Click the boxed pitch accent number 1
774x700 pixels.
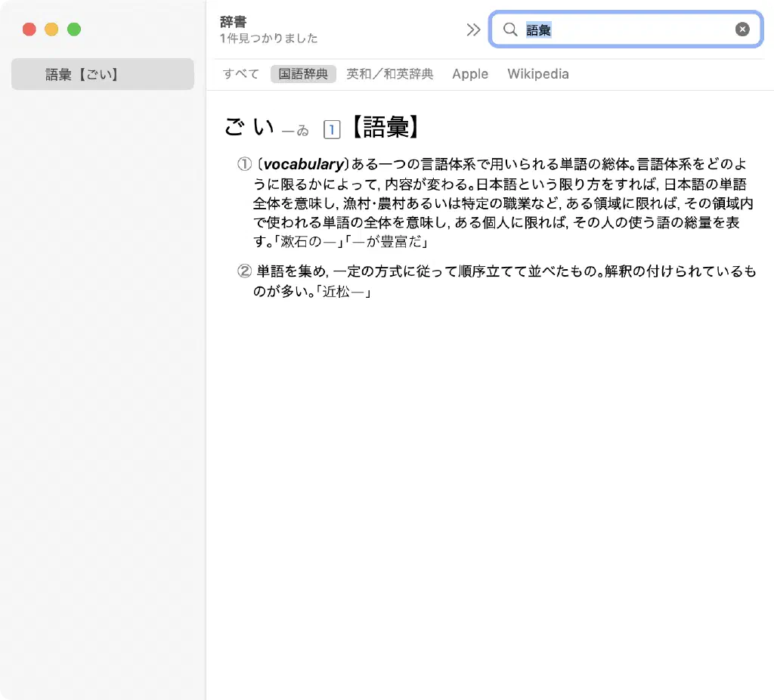click(331, 130)
